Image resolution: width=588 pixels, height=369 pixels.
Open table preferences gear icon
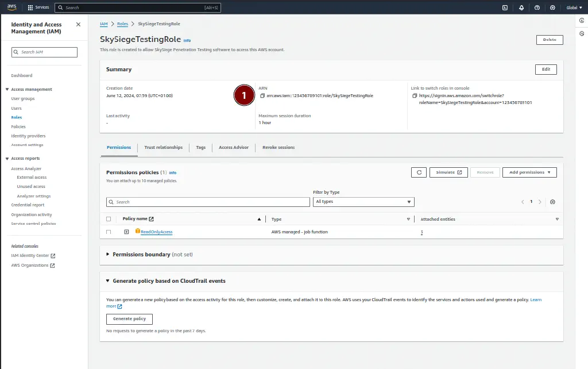tap(552, 202)
